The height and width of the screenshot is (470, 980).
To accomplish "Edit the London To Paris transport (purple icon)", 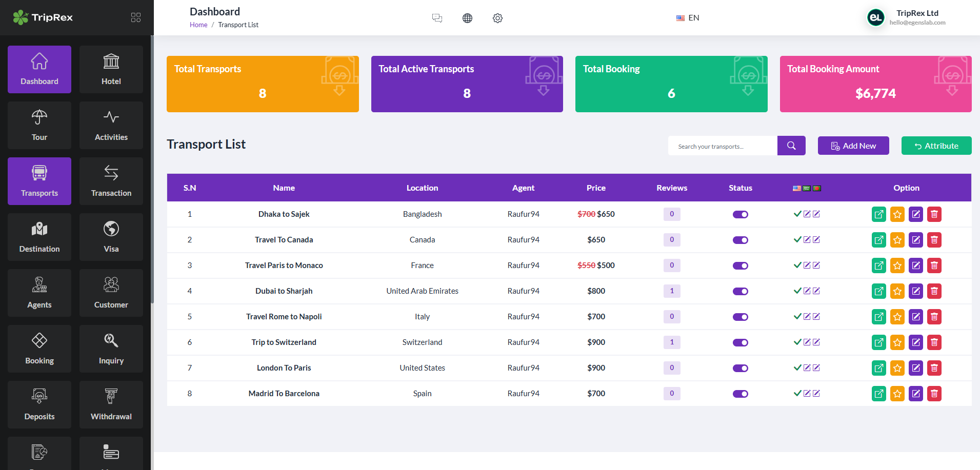I will pyautogui.click(x=916, y=368).
